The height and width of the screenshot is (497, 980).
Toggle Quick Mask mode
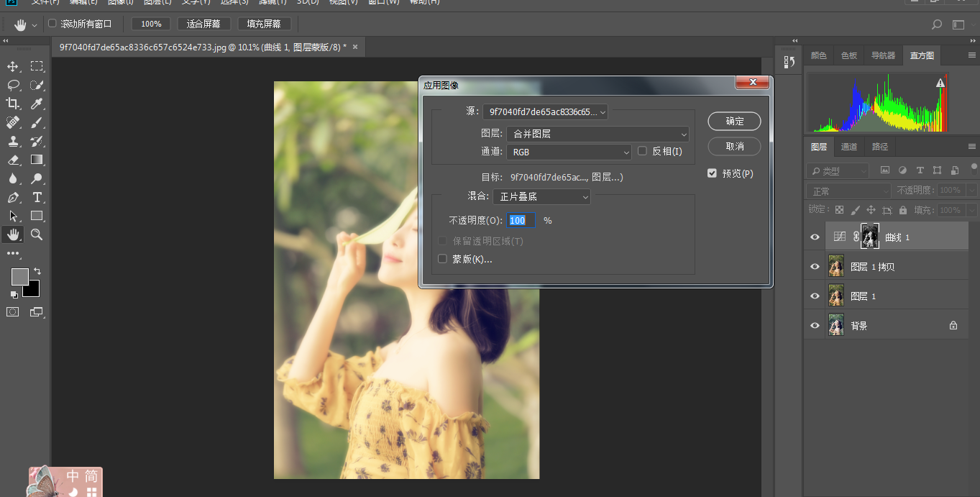[13, 312]
